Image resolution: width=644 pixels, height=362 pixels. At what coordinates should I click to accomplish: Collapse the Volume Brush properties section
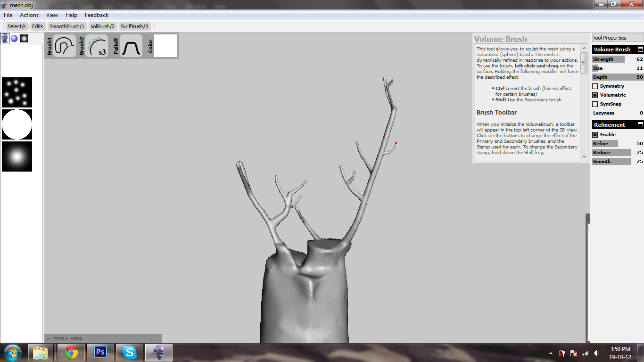pyautogui.click(x=640, y=49)
